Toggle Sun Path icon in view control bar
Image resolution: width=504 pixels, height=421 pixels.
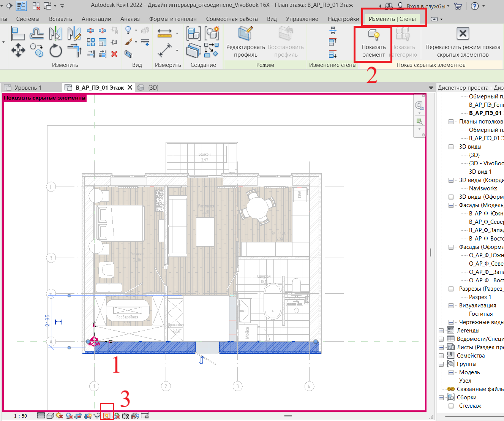pos(59,416)
